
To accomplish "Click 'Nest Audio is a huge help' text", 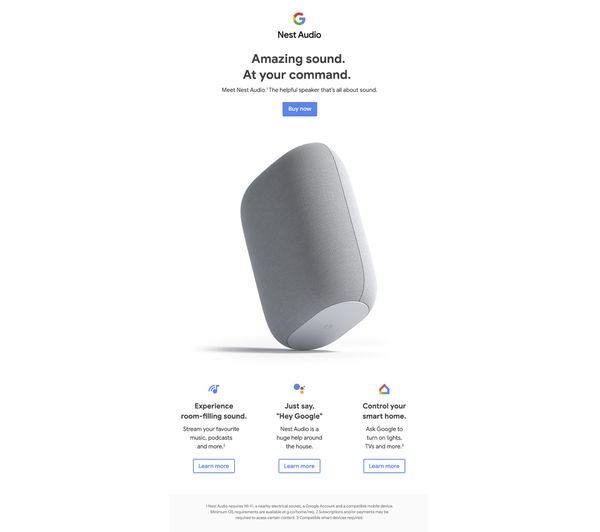I will point(299,433).
